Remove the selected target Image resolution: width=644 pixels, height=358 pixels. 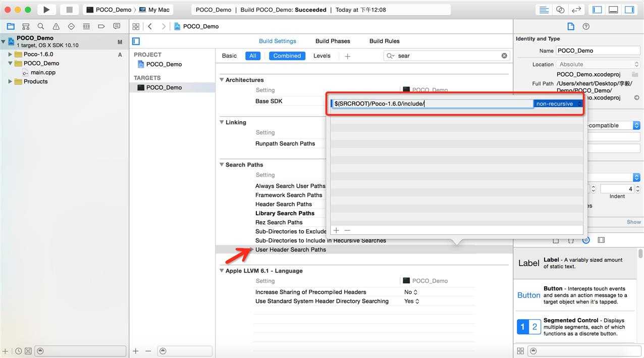[148, 351]
